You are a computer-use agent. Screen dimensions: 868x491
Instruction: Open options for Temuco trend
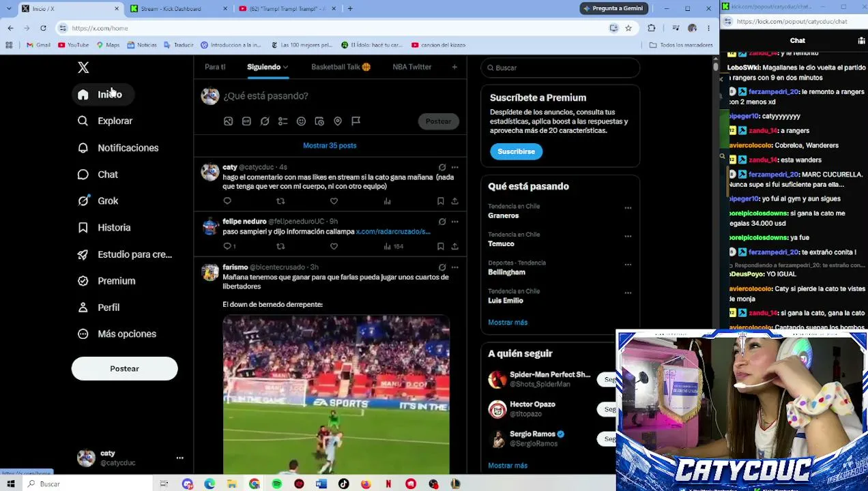[x=628, y=237]
